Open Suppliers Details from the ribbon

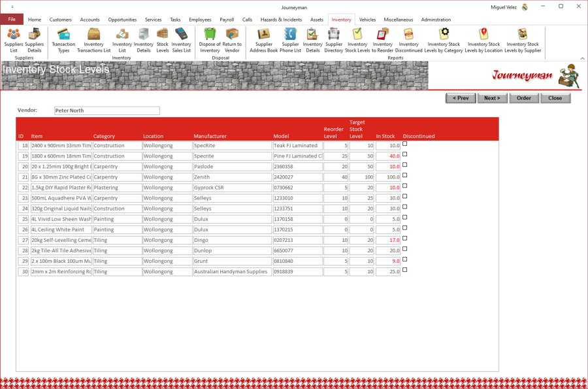[x=35, y=41]
